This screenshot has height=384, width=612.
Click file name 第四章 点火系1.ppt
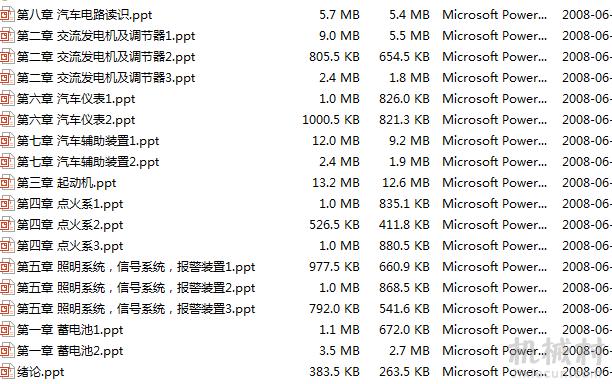point(70,204)
